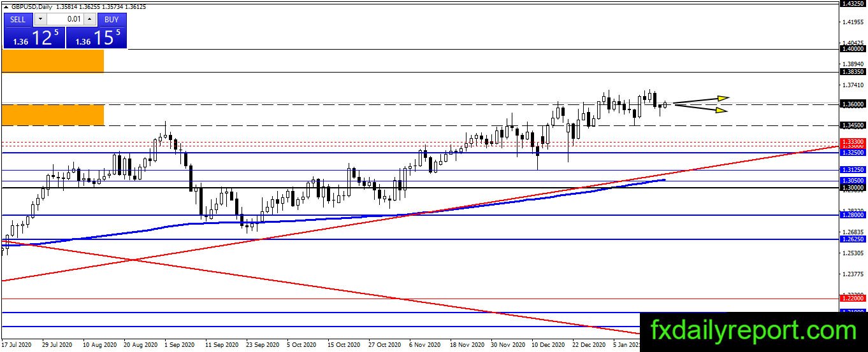Viewport: 868px width, 352px height.
Task: Click the BUY button
Action: point(112,20)
